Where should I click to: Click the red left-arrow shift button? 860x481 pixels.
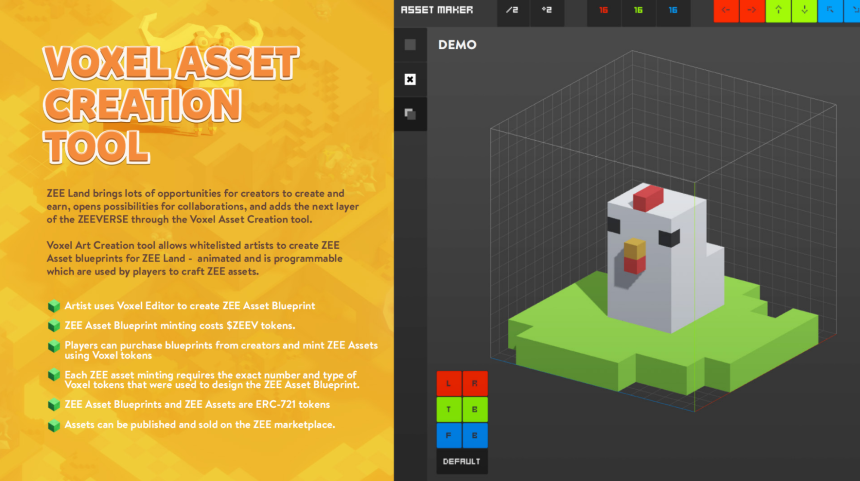point(726,11)
